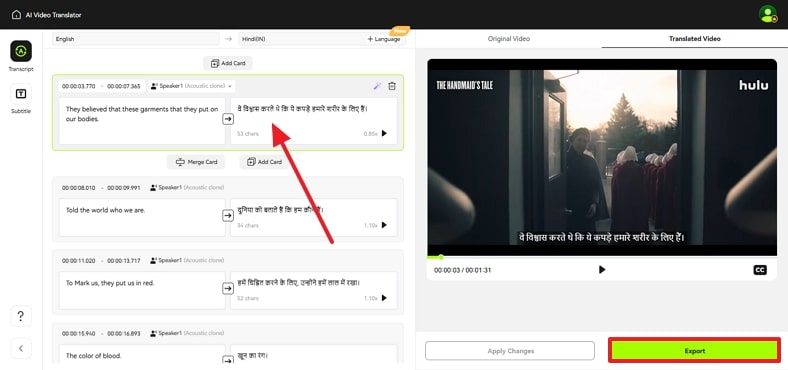Click the 00:00:03 / 00:01:31 time display
Viewport: 788px width, 370px height.
tap(463, 270)
